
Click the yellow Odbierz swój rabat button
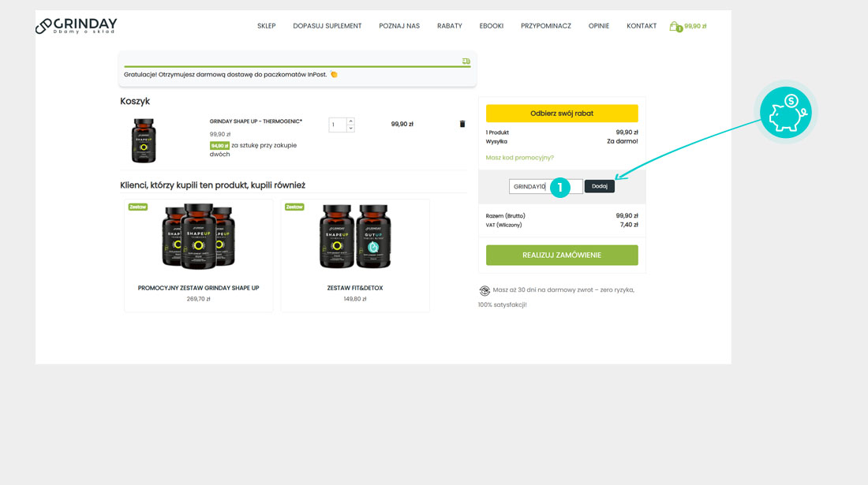click(562, 114)
